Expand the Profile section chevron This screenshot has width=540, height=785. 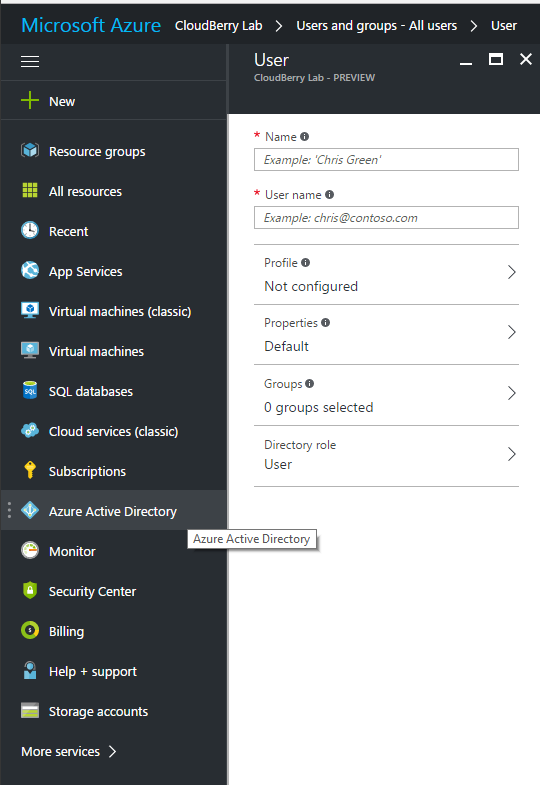511,272
